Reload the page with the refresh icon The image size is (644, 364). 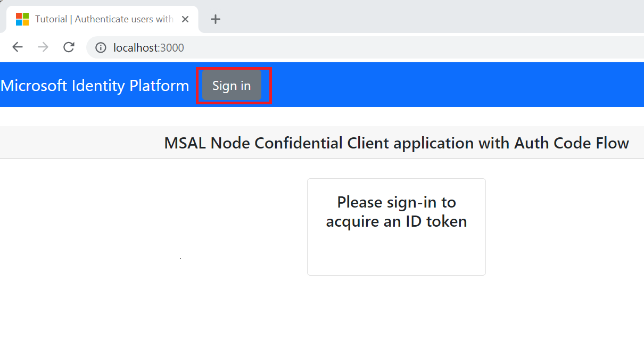click(69, 47)
